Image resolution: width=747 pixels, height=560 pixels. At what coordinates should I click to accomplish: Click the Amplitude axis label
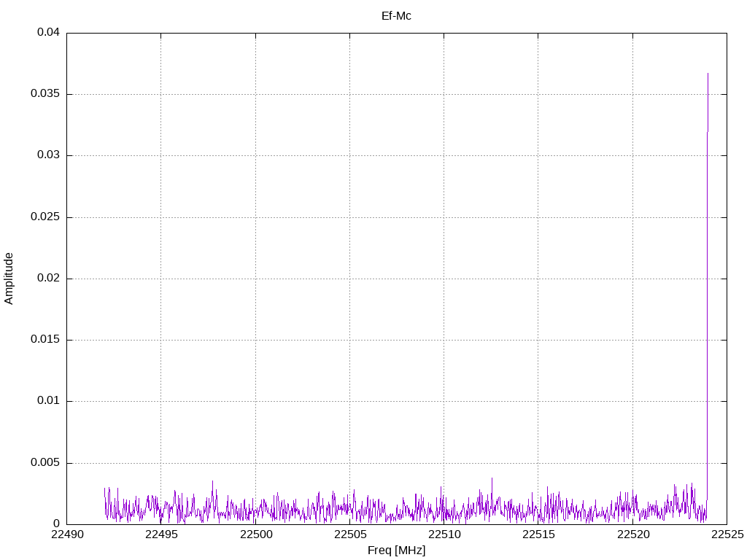9,279
